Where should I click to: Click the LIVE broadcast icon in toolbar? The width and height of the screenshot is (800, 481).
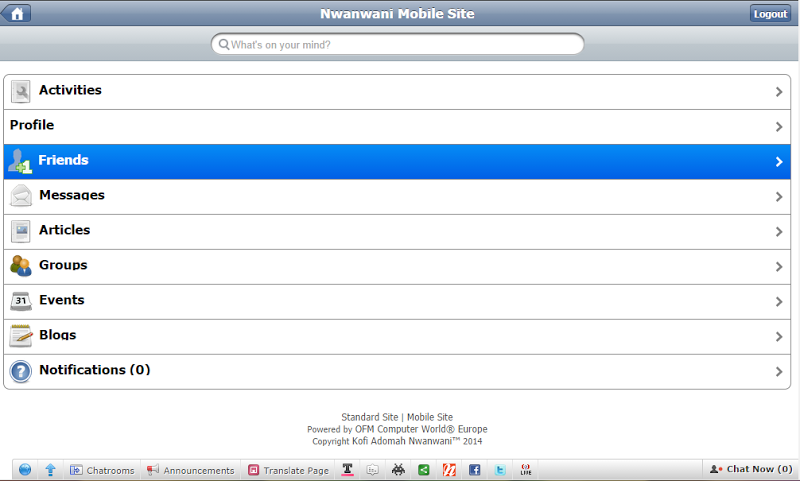coord(526,470)
